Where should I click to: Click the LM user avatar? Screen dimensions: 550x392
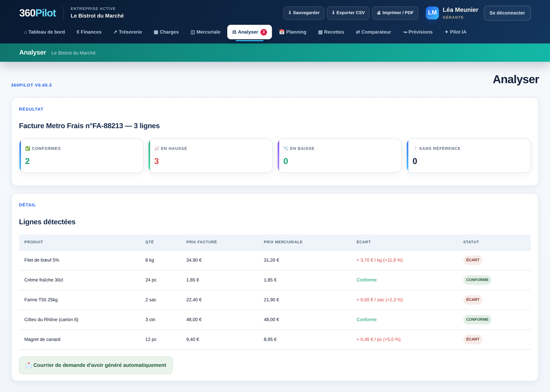[x=432, y=13]
